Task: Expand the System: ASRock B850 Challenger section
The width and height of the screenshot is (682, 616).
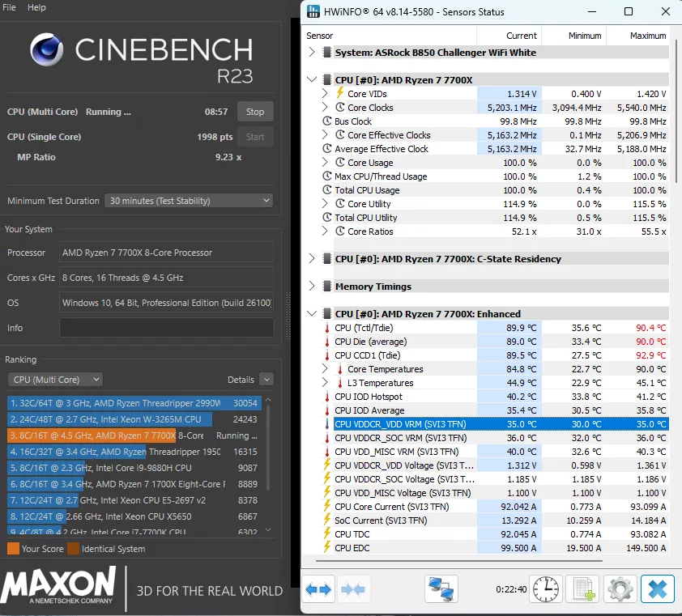Action: tap(313, 53)
